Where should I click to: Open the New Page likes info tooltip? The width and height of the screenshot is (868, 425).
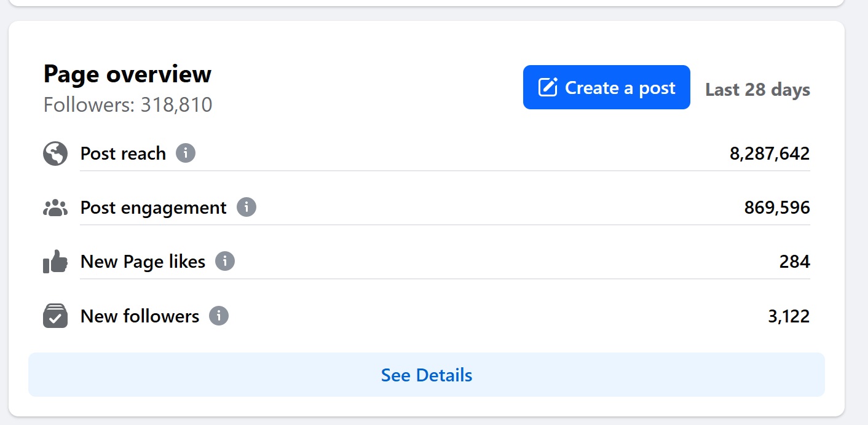point(226,262)
